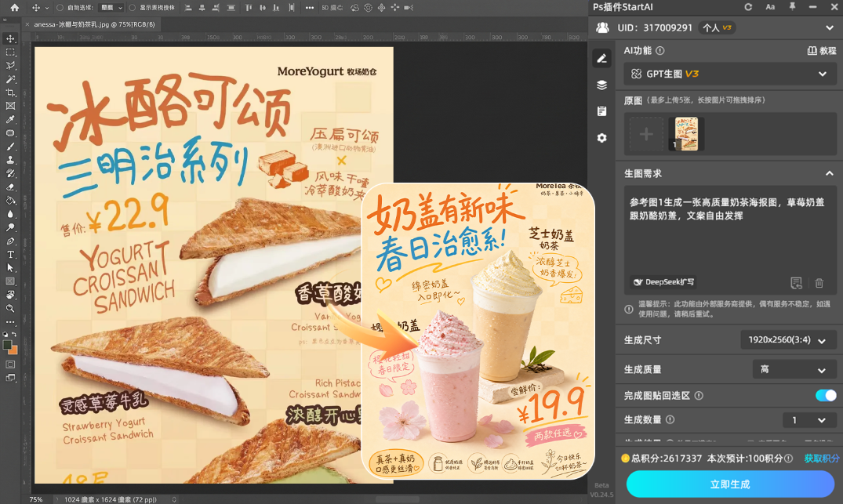Open StartAI settings gear icon
Viewport: 843px width, 504px height.
(601, 137)
